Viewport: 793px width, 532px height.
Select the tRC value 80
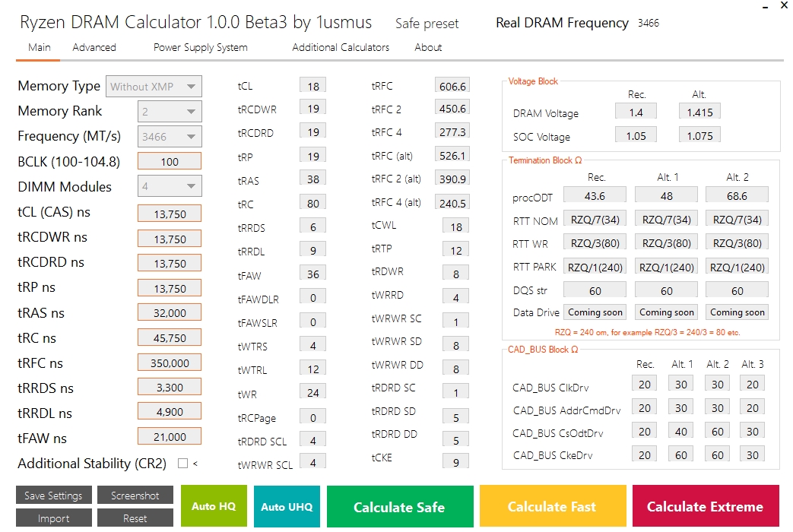[313, 203]
